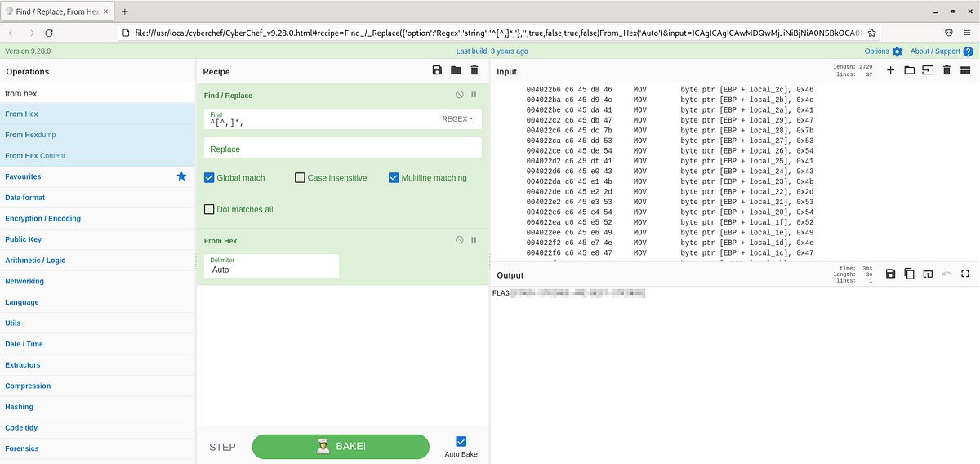Expand the Extractors category

point(98,364)
